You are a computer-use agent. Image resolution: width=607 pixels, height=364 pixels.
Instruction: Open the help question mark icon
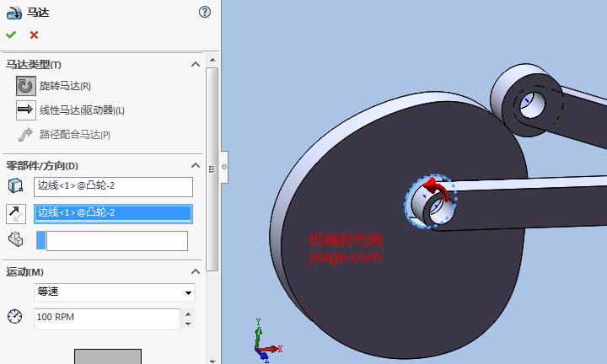tap(204, 12)
